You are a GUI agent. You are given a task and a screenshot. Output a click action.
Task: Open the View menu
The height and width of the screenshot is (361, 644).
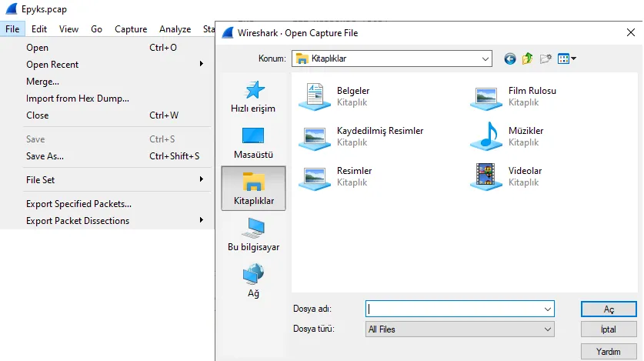click(x=68, y=29)
